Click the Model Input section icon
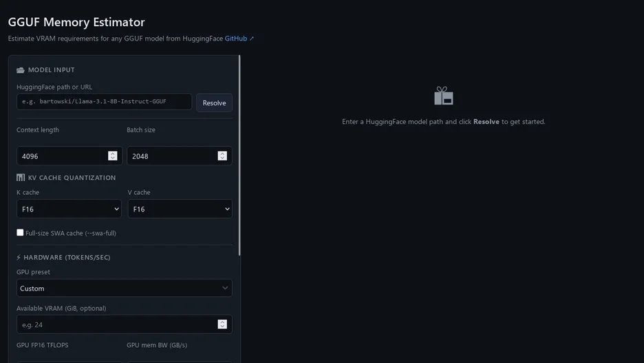 21,70
